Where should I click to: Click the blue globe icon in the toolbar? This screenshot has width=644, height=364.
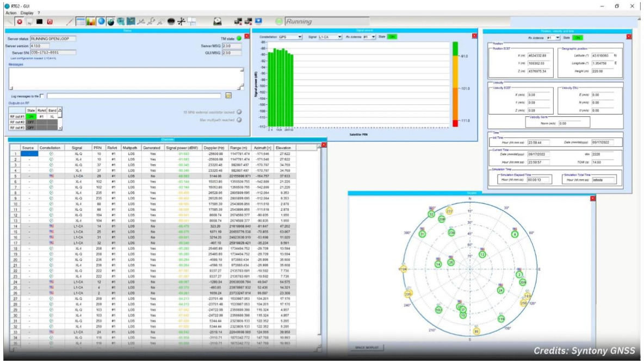[101, 21]
